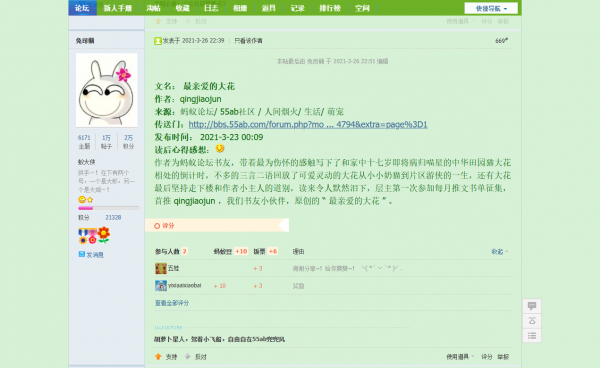Click the 669# floor number link
Image resolution: width=600 pixels, height=368 pixels.
pos(501,41)
